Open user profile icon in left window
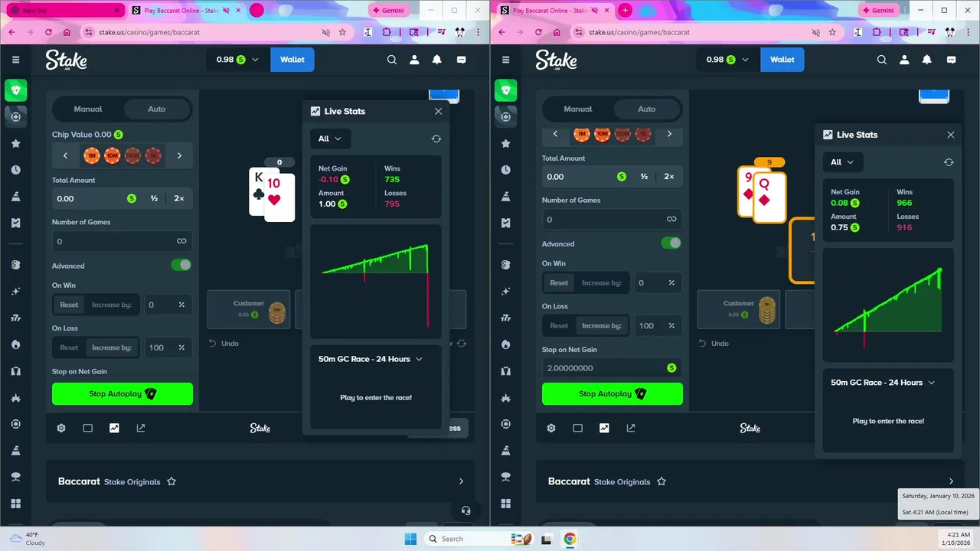This screenshot has width=980, height=551. tap(414, 60)
